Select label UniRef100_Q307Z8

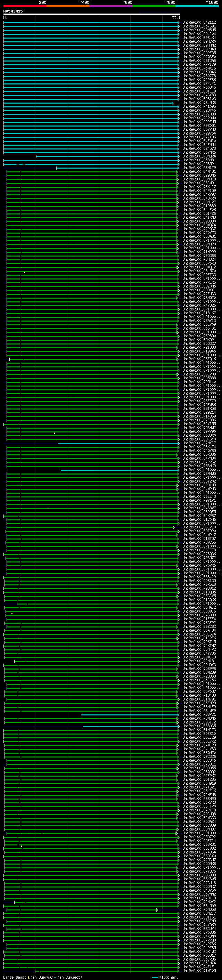coord(199,76)
